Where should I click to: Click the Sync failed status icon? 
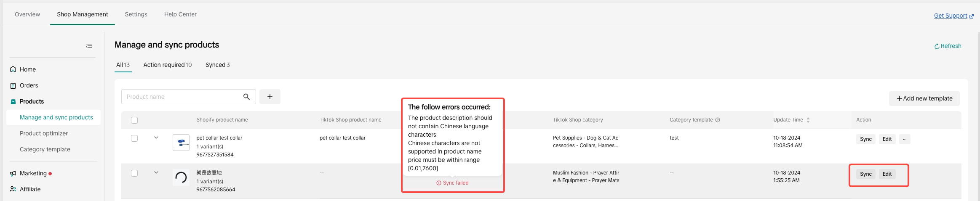point(439,183)
